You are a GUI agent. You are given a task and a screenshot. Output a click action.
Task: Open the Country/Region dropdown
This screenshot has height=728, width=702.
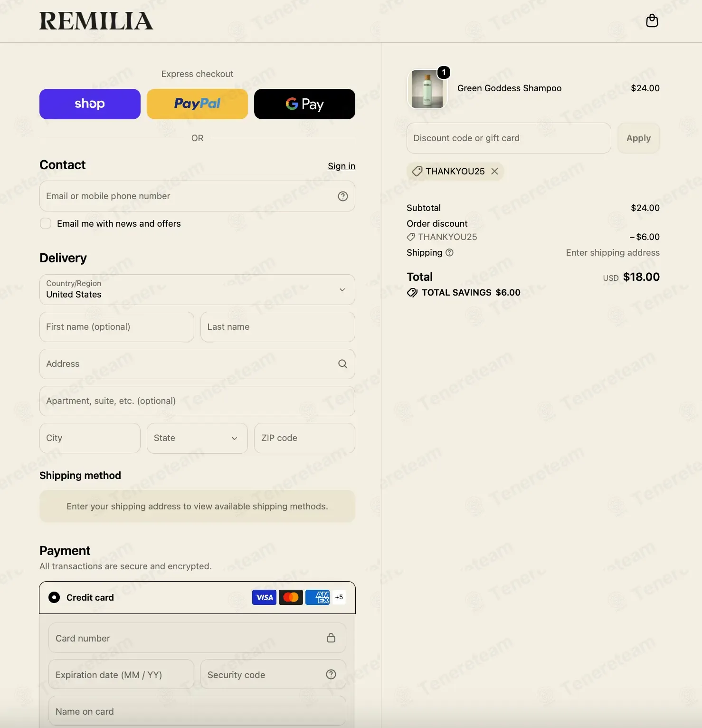pos(197,289)
